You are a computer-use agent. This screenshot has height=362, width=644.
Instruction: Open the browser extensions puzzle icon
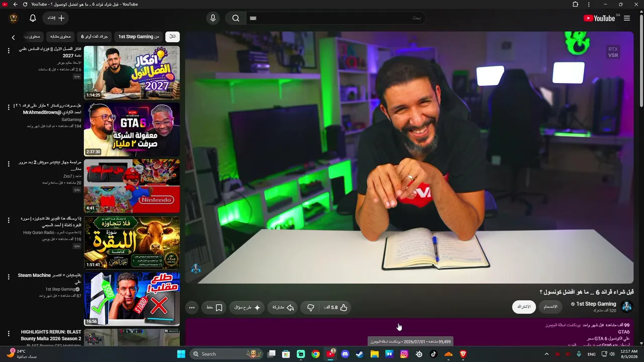pos(576,5)
